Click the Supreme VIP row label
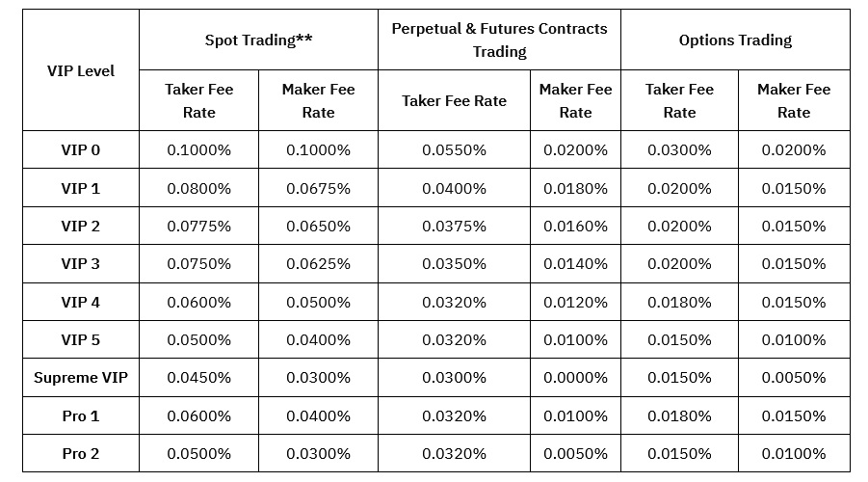Image resolution: width=868 pixels, height=482 pixels. pyautogui.click(x=81, y=378)
